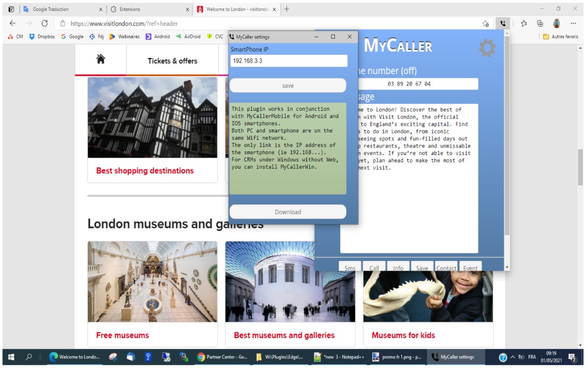The height and width of the screenshot is (368, 588).
Task: Click MyCaller Save button
Action: (422, 267)
